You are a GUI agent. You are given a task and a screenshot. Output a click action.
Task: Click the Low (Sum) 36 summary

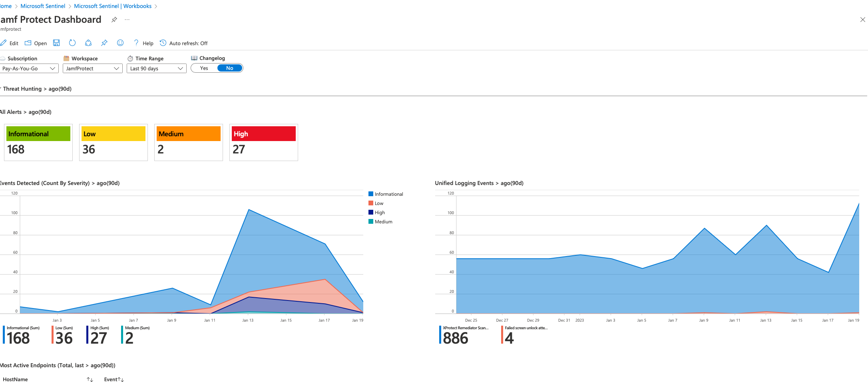pyautogui.click(x=63, y=335)
